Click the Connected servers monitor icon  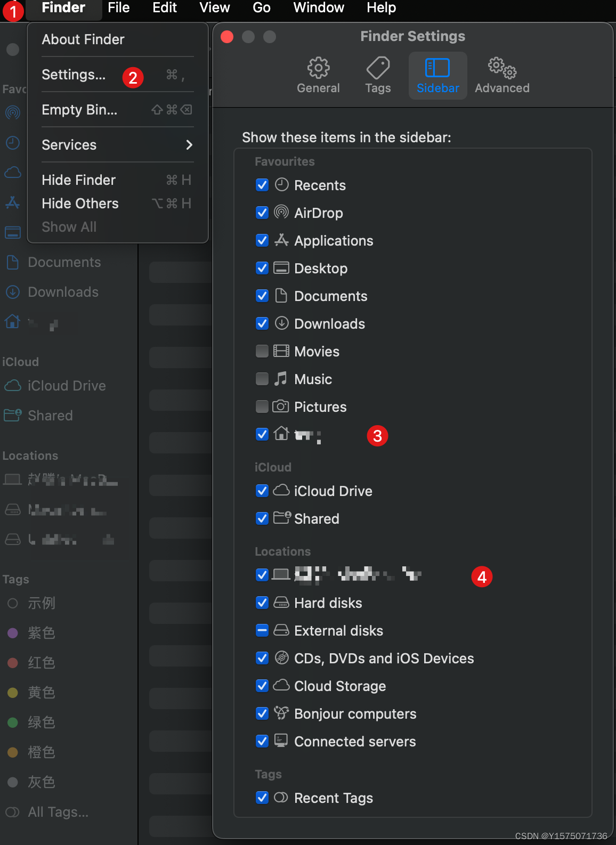click(281, 740)
